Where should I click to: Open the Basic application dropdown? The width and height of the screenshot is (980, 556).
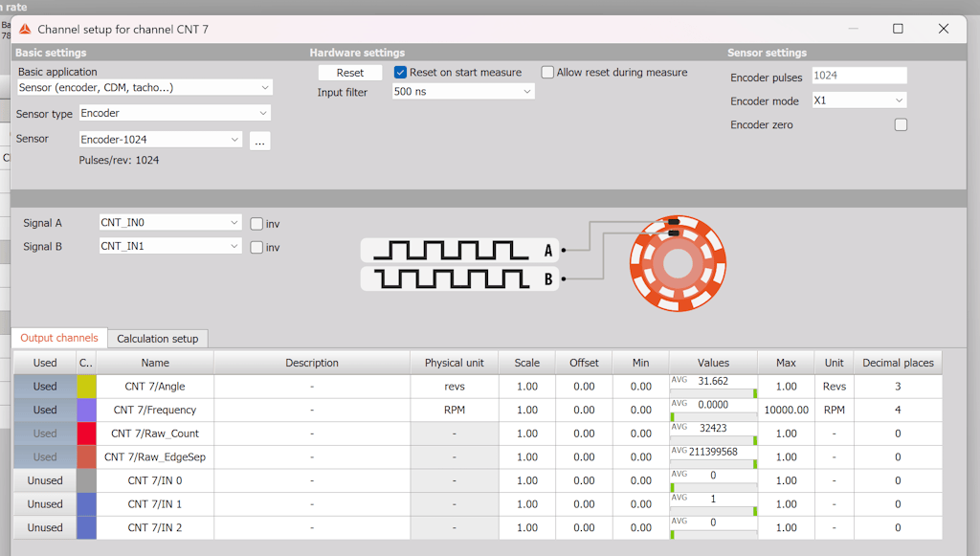(x=145, y=87)
